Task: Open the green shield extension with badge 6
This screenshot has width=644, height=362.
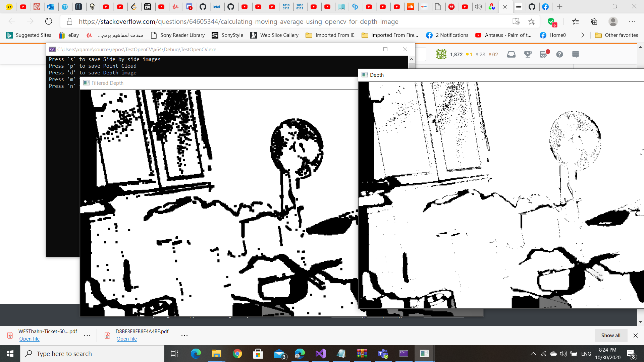Action: click(552, 22)
